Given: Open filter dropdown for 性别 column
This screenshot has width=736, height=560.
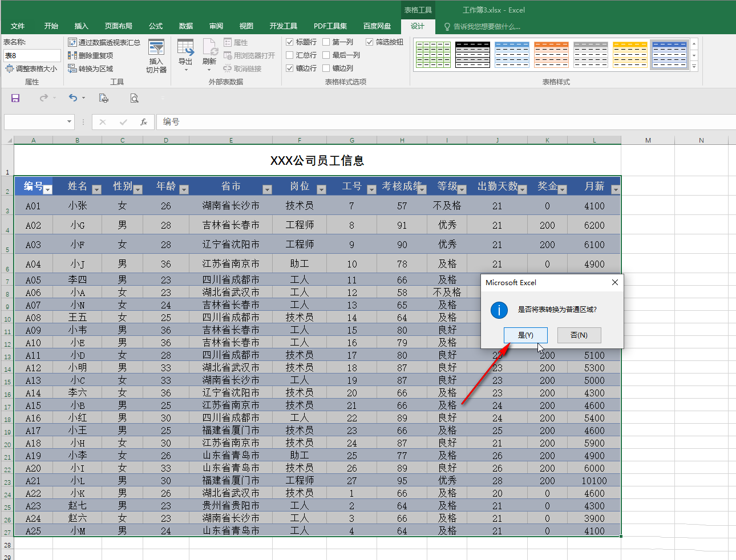Looking at the screenshot, I should coord(138,189).
